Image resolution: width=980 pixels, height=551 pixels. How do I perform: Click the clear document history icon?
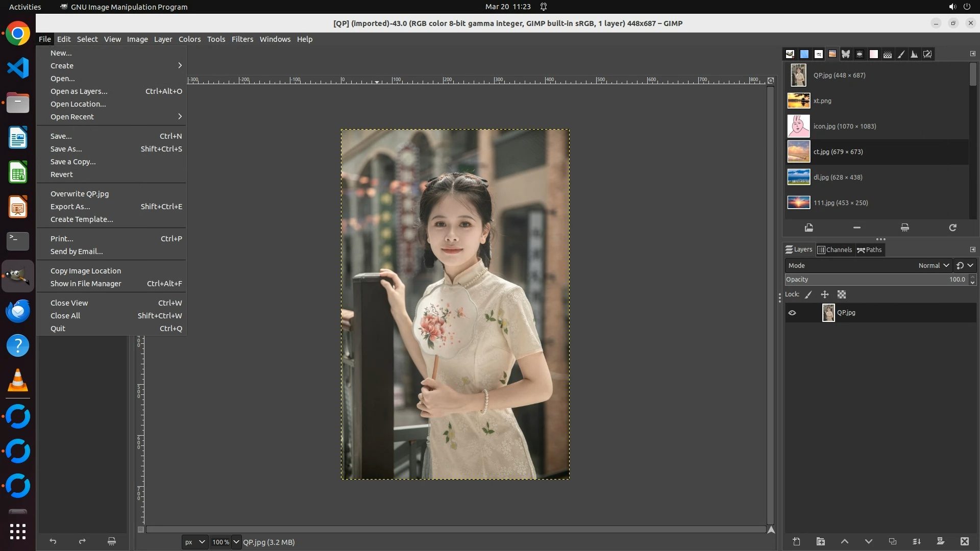pos(904,228)
